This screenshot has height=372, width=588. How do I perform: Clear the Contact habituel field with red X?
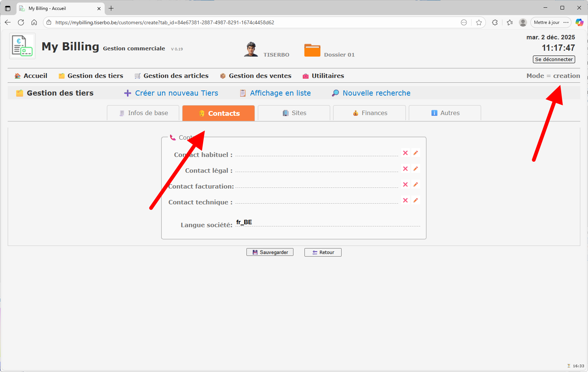[x=405, y=153]
